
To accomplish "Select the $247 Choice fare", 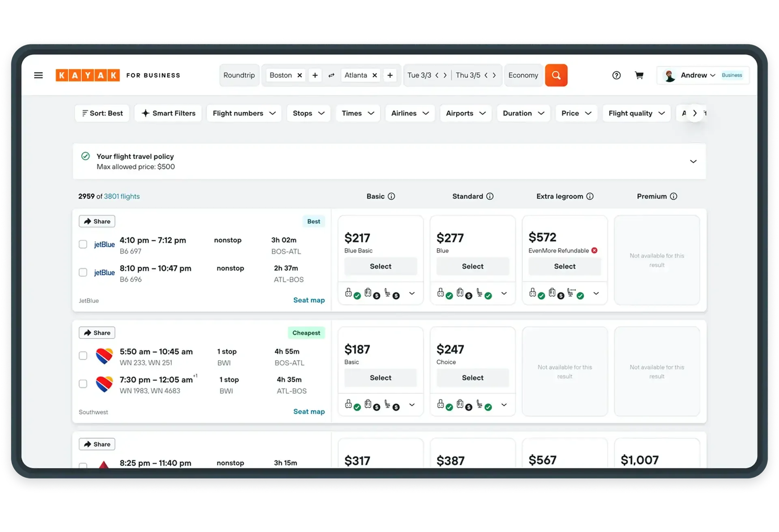I will click(x=472, y=378).
